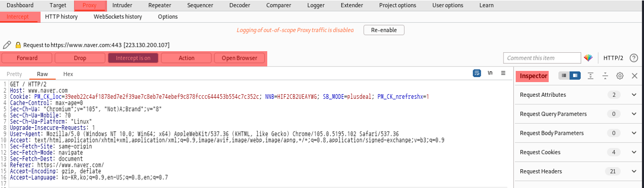644x188 pixels.
Task: Switch to the Intruder tab
Action: pyautogui.click(x=122, y=6)
